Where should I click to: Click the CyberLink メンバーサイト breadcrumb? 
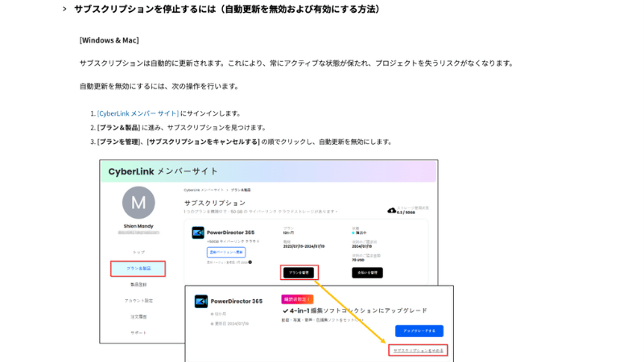tap(204, 190)
